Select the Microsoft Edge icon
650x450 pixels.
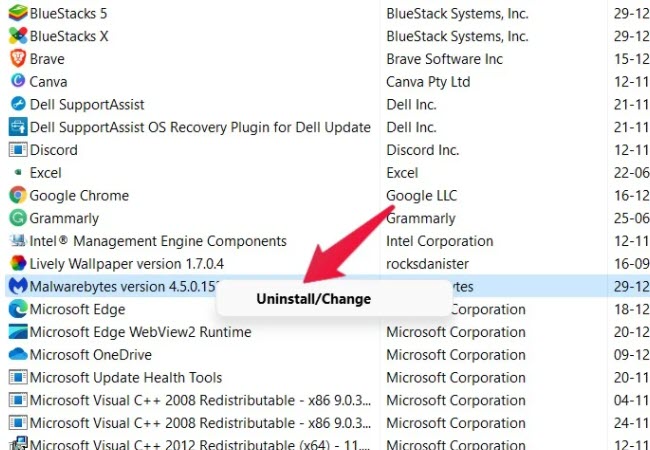(18, 309)
